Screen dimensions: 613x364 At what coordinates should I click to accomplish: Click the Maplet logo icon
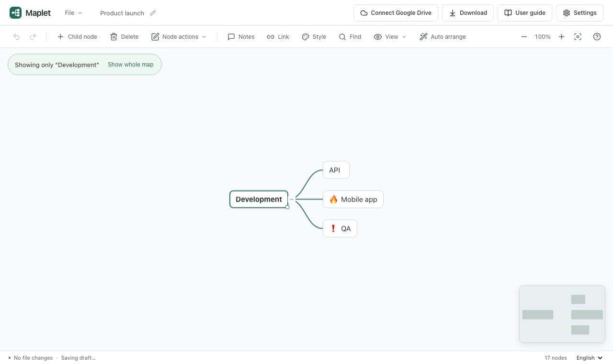[15, 13]
